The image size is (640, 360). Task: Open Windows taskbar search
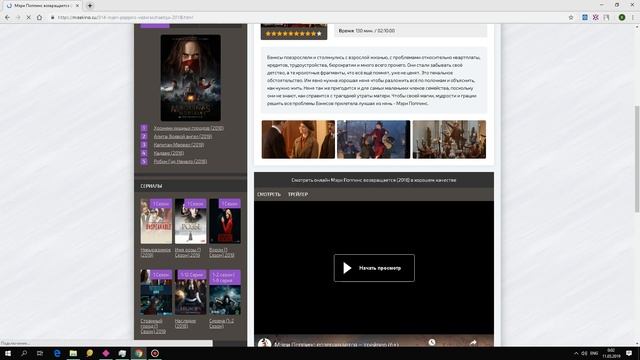[x=24, y=353]
